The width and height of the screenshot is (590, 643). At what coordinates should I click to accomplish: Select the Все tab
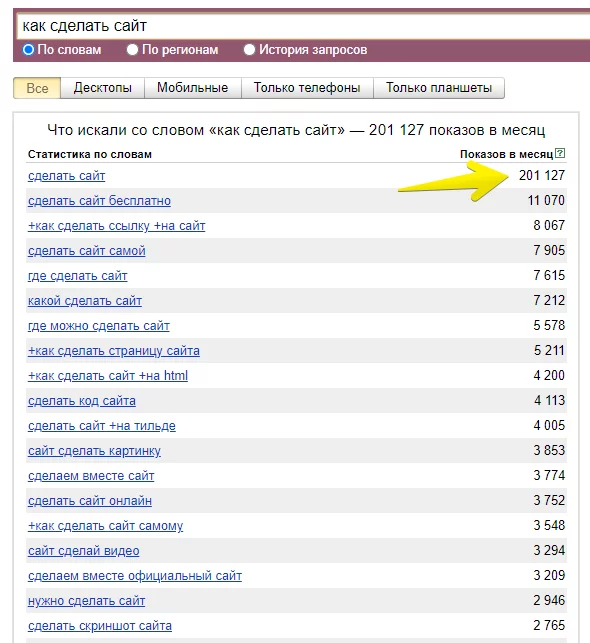pyautogui.click(x=37, y=88)
